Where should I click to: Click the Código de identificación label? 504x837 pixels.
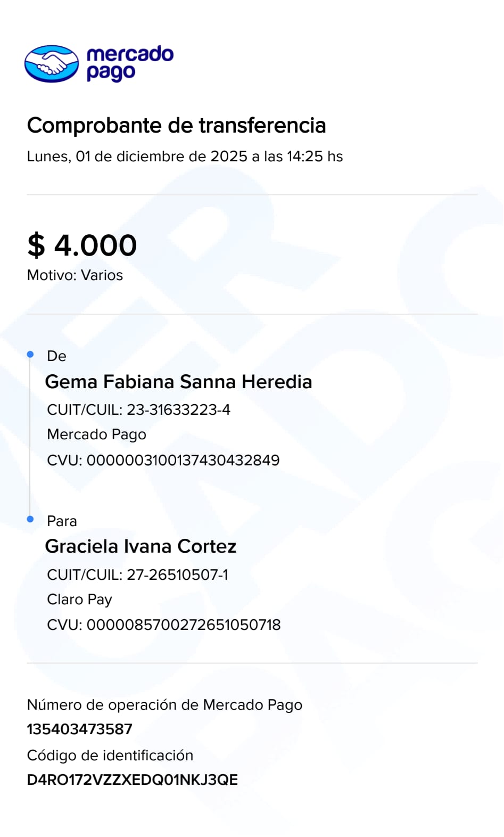tap(110, 755)
